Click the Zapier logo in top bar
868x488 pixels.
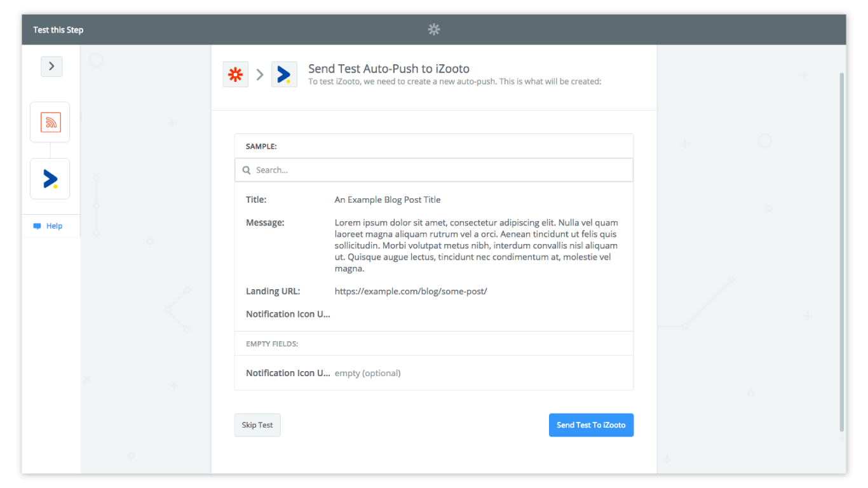tap(434, 29)
